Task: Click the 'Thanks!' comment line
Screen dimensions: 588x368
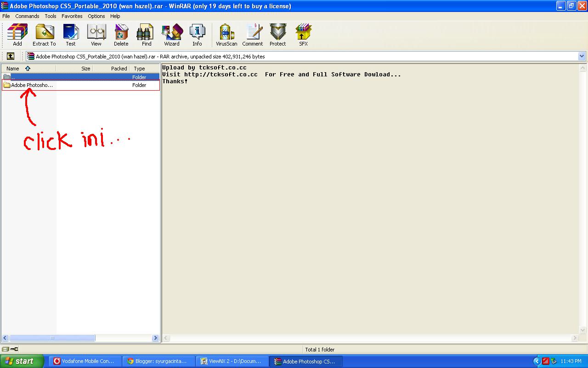Action: 175,81
